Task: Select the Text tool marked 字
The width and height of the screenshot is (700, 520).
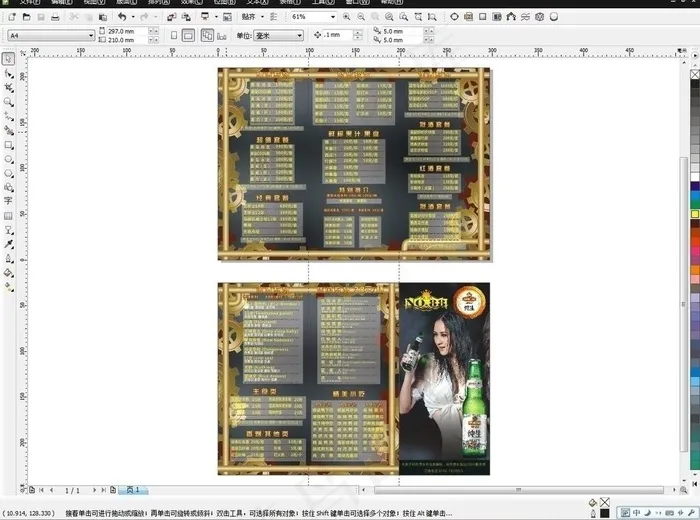Action: pyautogui.click(x=8, y=201)
